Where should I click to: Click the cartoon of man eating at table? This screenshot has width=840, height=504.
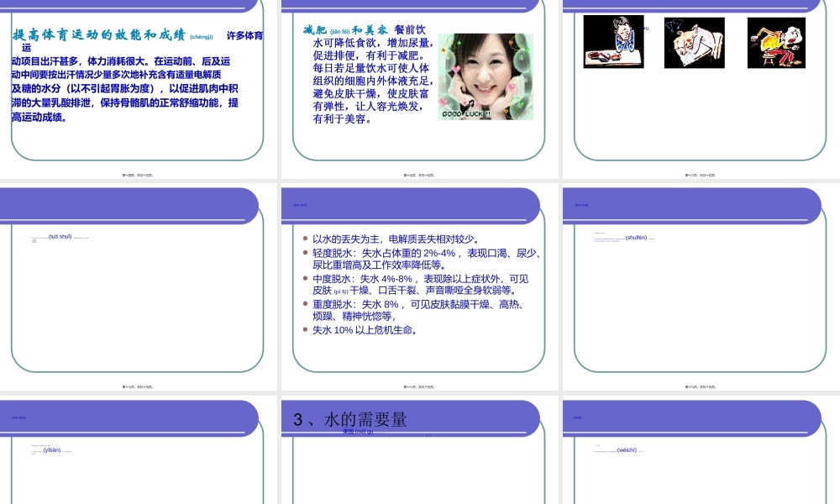tap(613, 40)
